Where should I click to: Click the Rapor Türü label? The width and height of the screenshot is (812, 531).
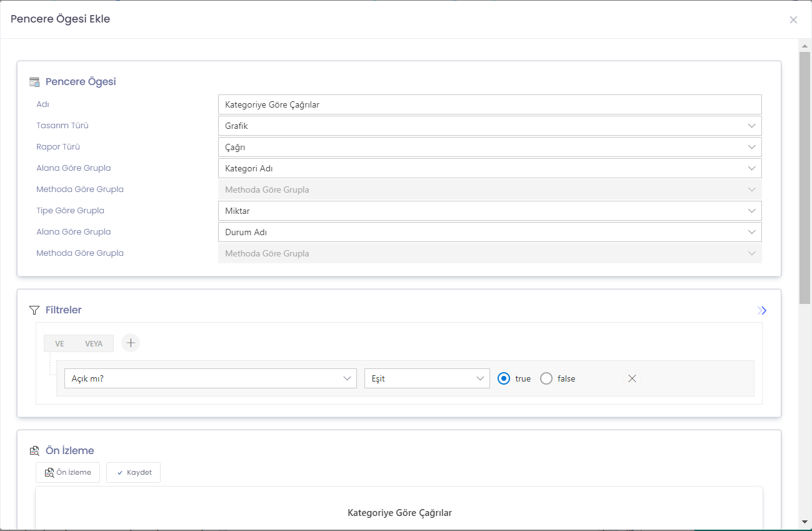(58, 146)
